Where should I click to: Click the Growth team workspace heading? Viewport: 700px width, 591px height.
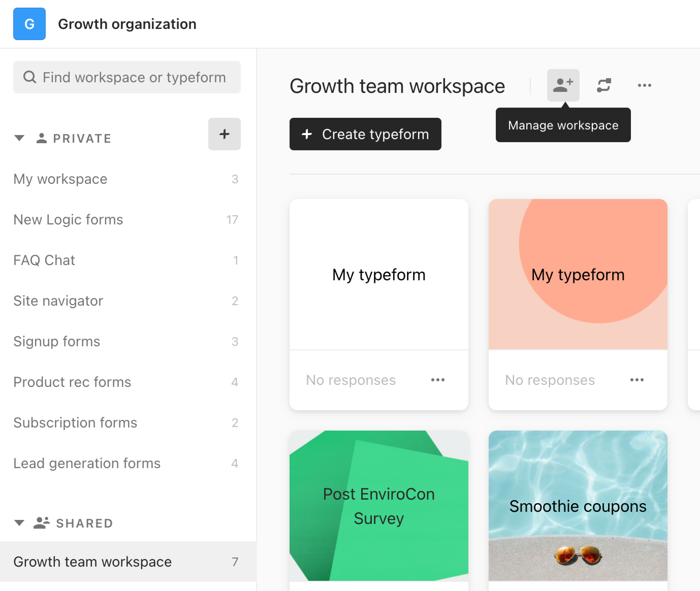click(397, 86)
